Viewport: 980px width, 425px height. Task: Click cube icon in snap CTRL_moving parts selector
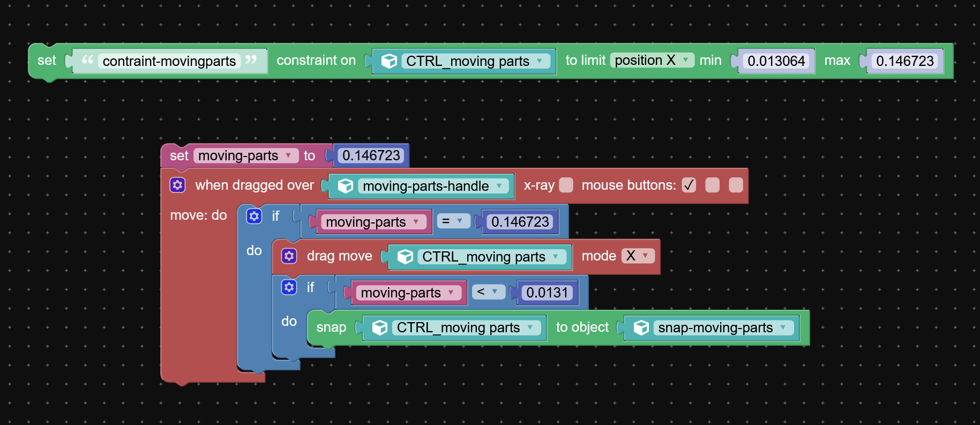coord(380,327)
